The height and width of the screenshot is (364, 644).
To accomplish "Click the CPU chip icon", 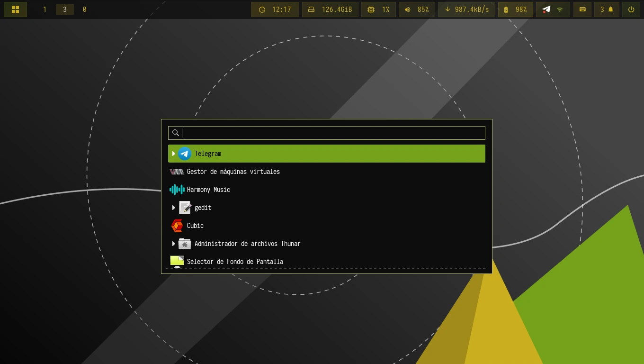I will coord(371,9).
